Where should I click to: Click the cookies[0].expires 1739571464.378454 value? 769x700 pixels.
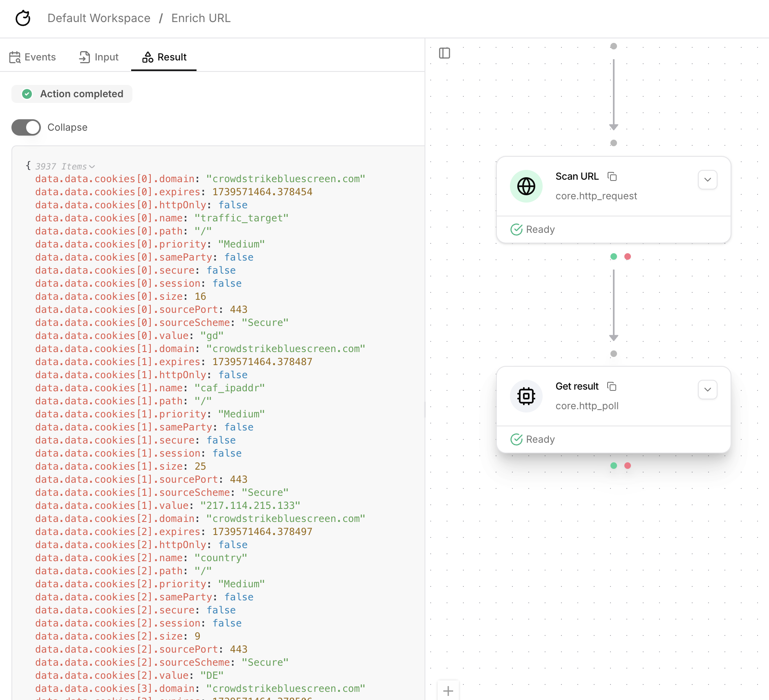(262, 192)
